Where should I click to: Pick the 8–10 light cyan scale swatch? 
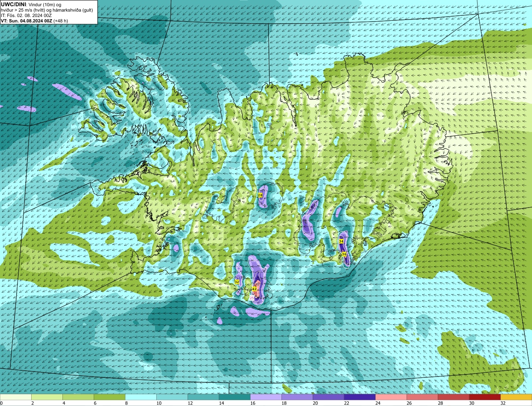point(141,397)
